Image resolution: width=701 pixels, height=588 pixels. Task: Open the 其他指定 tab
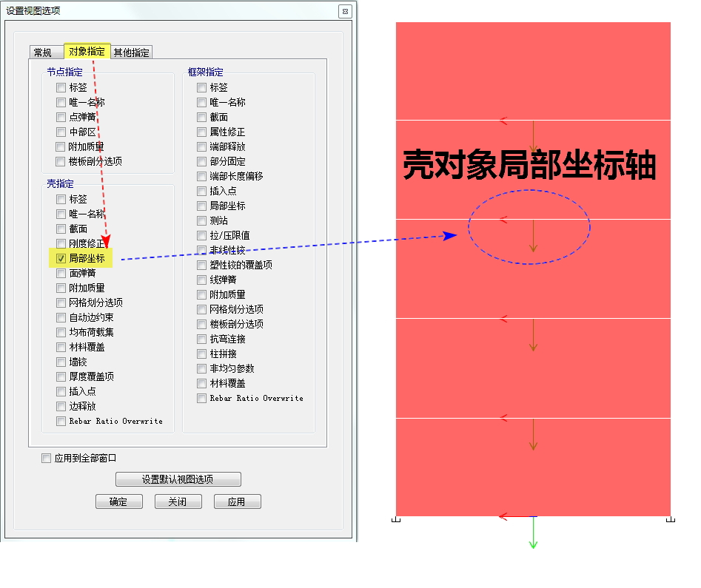click(x=132, y=53)
